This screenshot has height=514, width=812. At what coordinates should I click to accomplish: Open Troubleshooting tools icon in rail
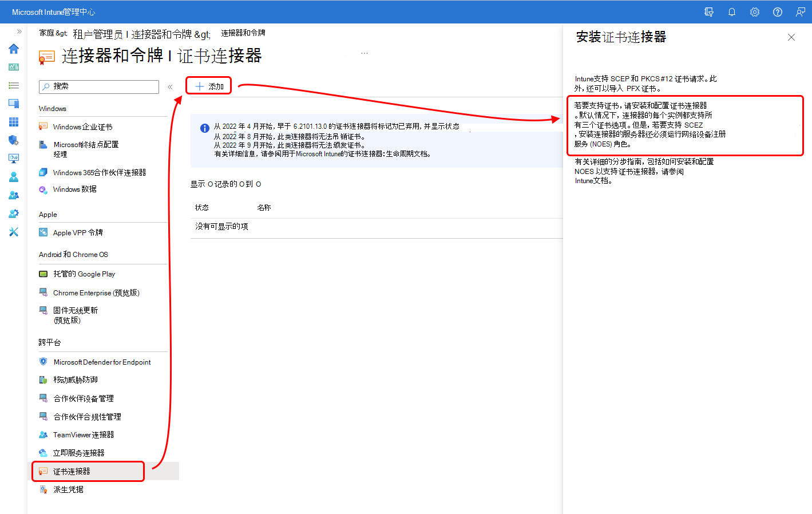(14, 232)
